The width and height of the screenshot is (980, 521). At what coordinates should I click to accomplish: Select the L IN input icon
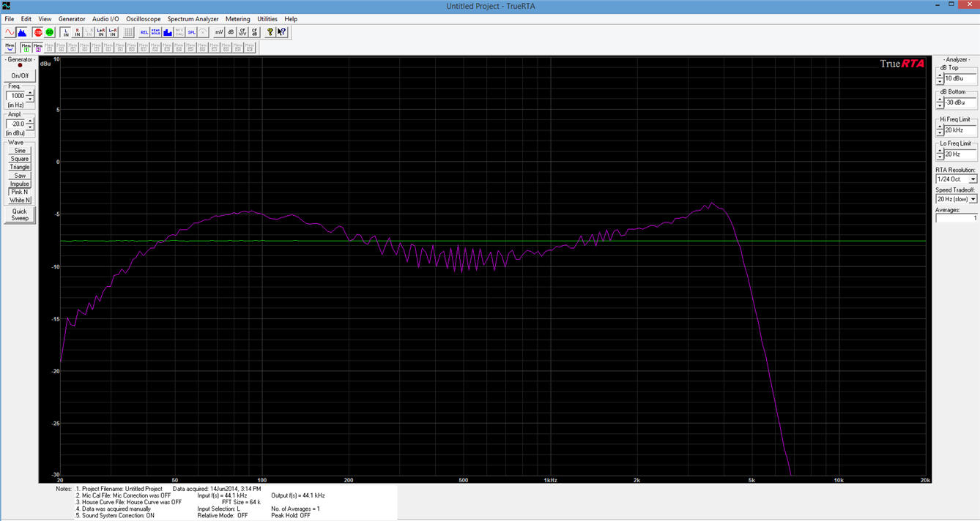click(x=66, y=32)
